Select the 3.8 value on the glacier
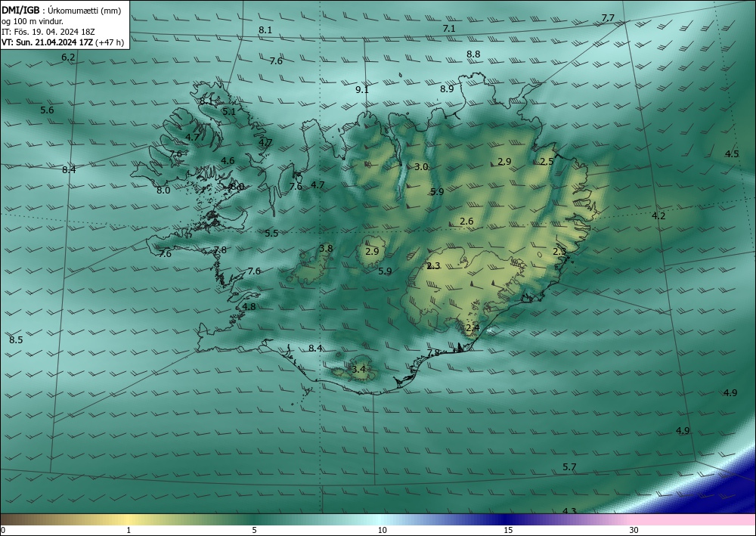This screenshot has width=756, height=536. tap(326, 249)
